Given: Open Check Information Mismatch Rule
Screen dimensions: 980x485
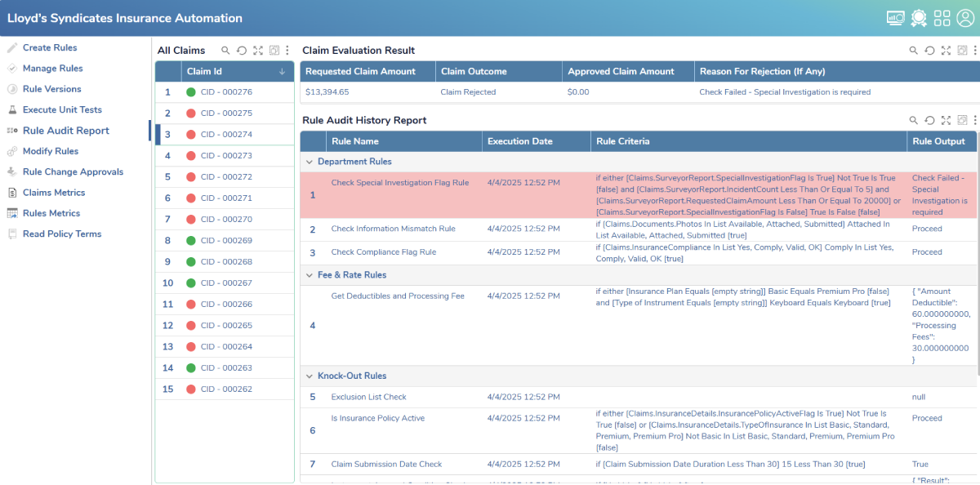Looking at the screenshot, I should [394, 229].
